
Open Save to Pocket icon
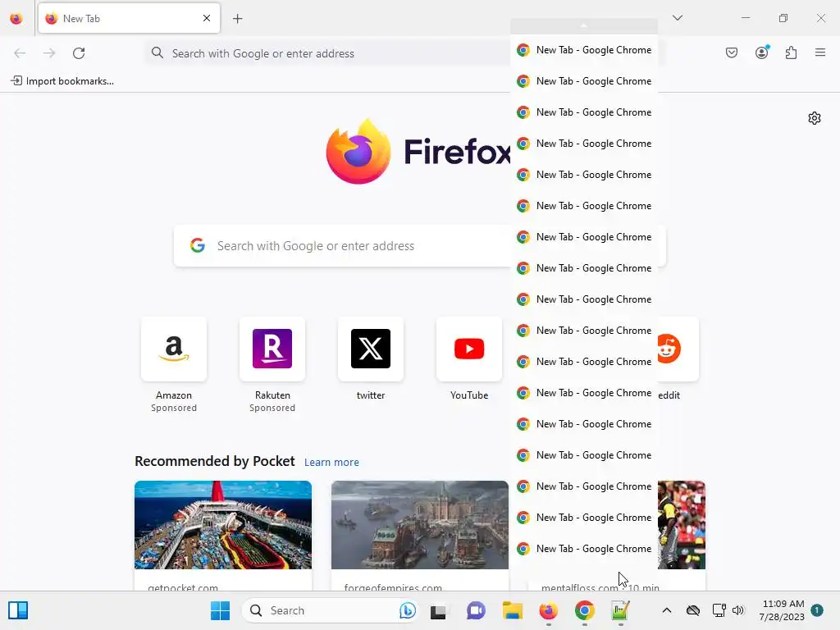tap(731, 52)
